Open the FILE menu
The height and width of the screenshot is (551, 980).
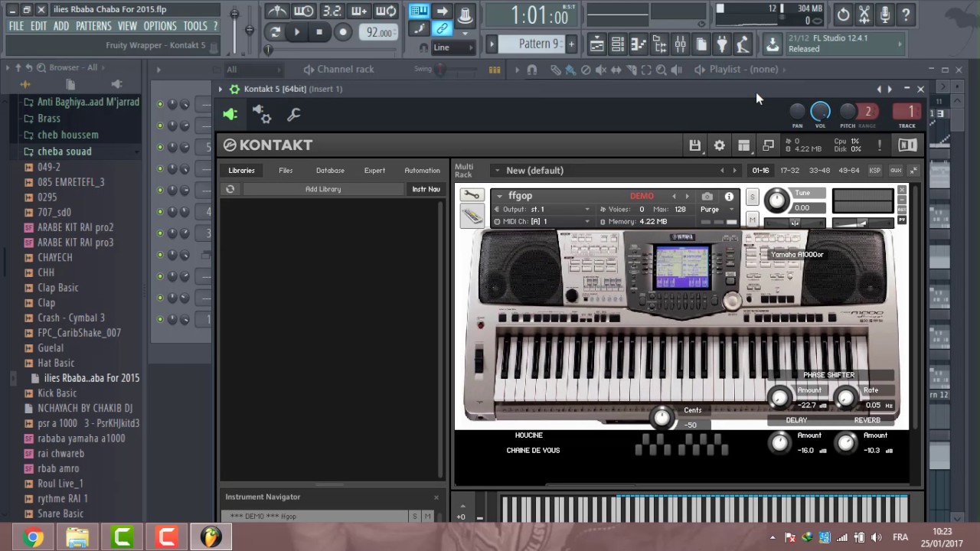point(16,26)
